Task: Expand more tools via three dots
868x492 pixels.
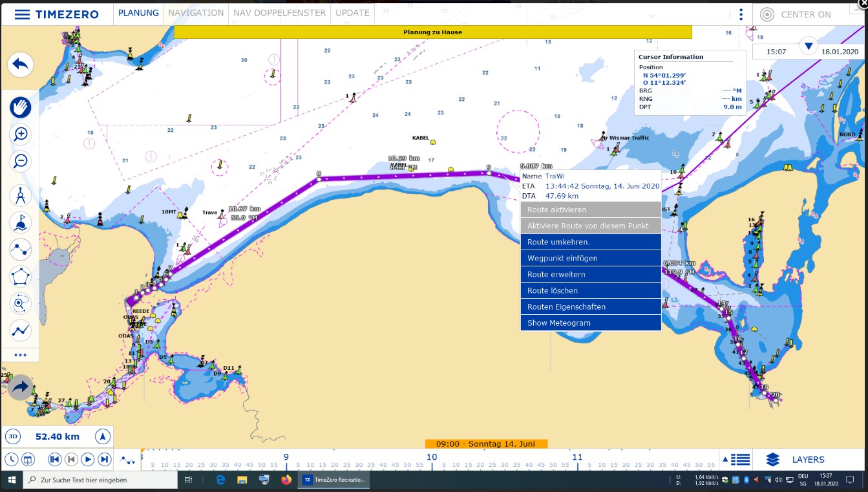Action: [21, 355]
